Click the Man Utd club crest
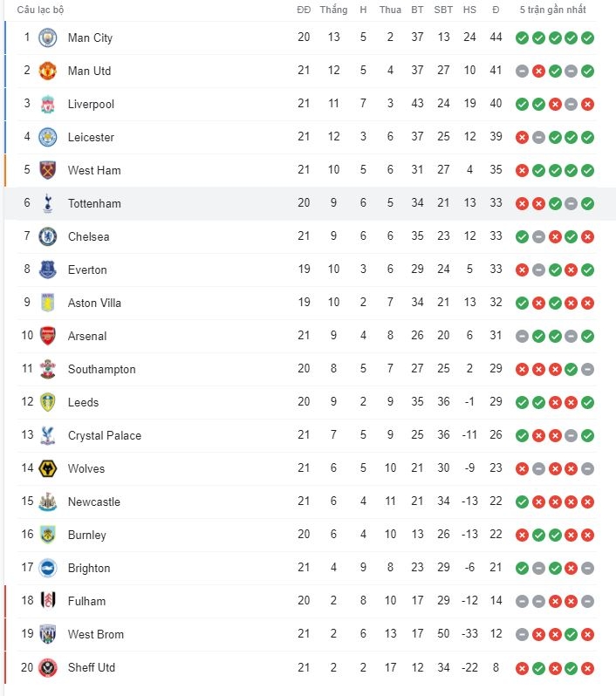 click(47, 71)
